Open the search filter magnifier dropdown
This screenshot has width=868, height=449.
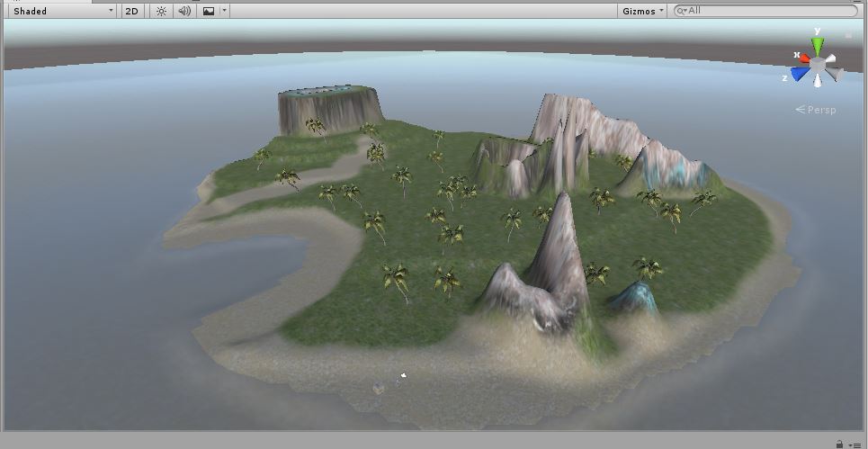click(x=682, y=11)
